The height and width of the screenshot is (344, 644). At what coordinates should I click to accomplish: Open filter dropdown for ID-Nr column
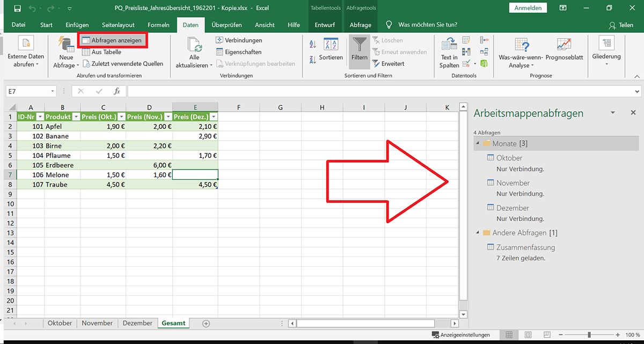click(x=40, y=116)
